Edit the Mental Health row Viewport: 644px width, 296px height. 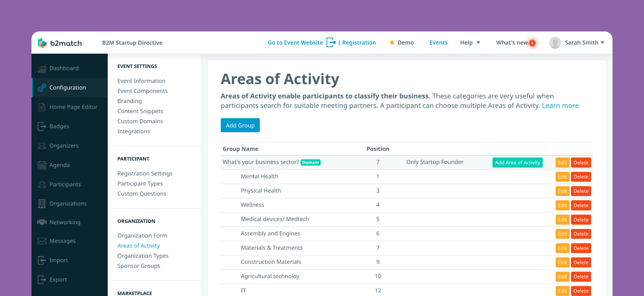click(563, 177)
